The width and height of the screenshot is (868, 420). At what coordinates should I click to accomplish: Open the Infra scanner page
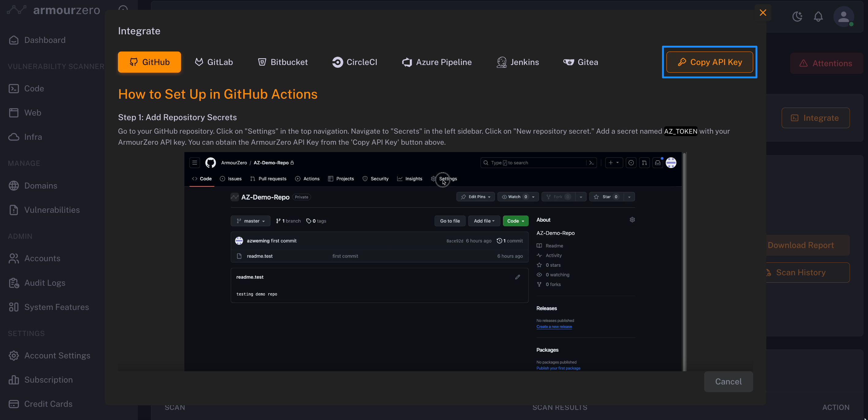coord(33,137)
